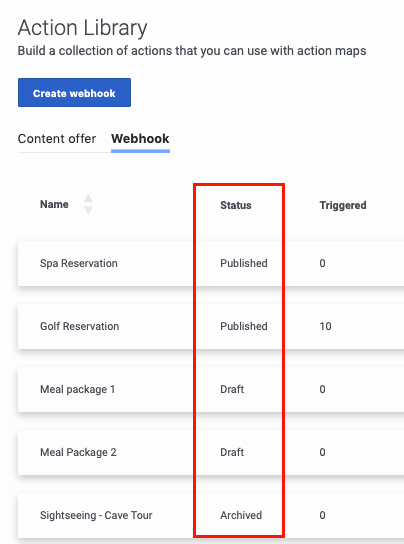Screen dimensions: 404x544
Task: Click Draft status of Meal package 1
Action: (232, 389)
